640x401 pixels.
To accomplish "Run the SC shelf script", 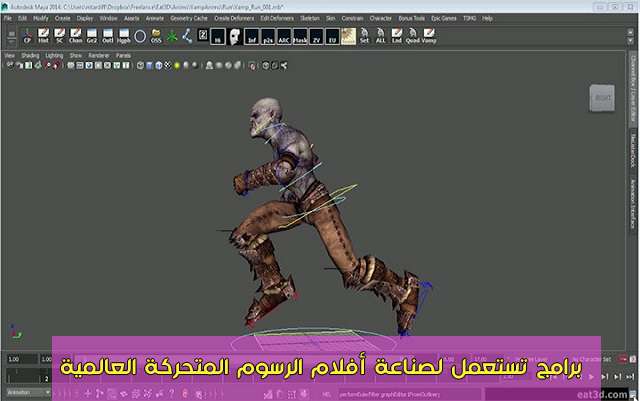I will point(60,36).
